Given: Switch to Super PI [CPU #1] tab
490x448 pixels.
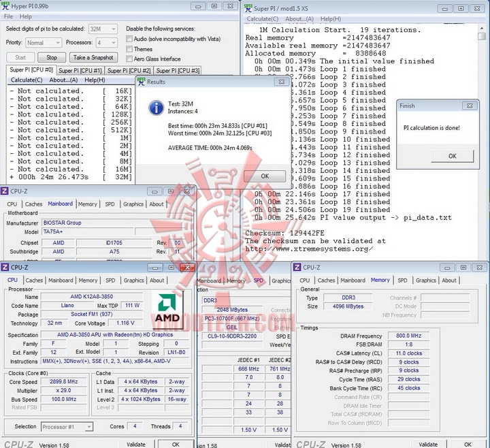Looking at the screenshot, I should pos(80,71).
